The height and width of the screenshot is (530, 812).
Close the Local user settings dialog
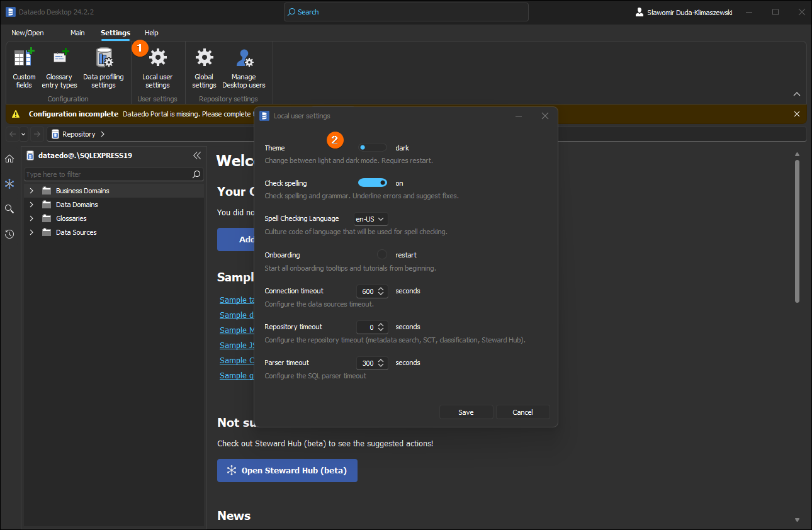tap(545, 116)
